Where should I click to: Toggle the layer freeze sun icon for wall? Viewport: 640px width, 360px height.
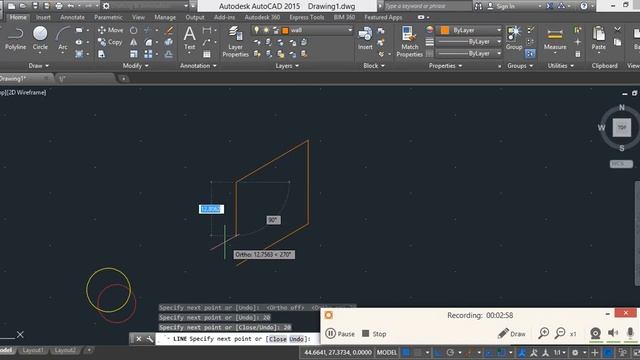pyautogui.click(x=266, y=30)
